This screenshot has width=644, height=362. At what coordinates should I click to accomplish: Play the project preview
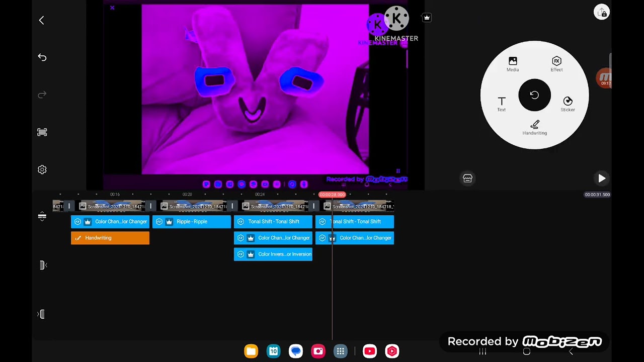coord(602,178)
